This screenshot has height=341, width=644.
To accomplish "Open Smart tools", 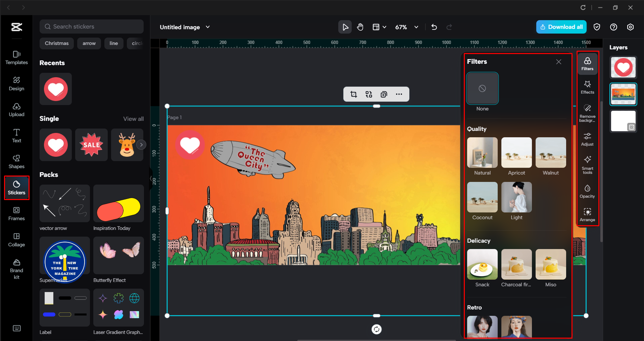I will point(587,164).
